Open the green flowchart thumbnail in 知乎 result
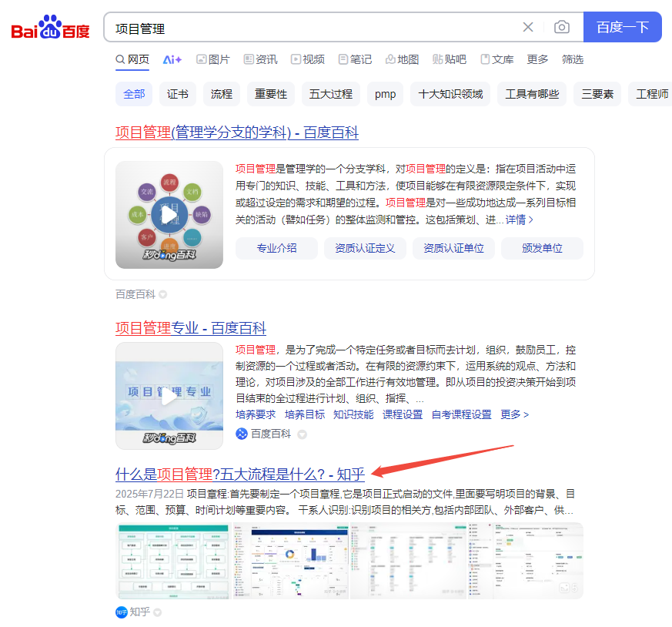 [x=174, y=561]
